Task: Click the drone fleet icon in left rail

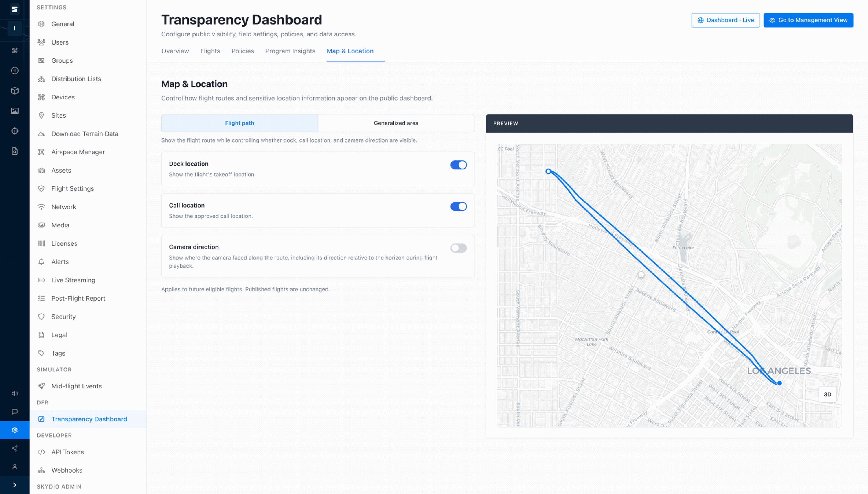Action: click(x=14, y=51)
